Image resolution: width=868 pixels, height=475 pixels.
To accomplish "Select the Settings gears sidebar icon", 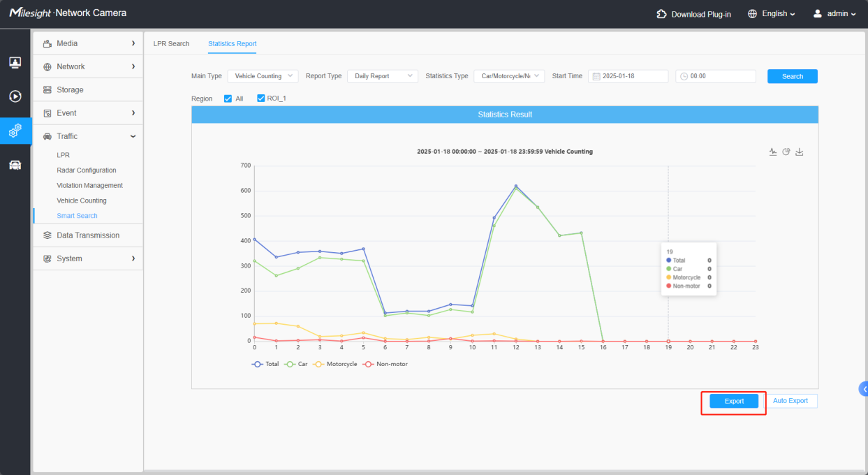I will (15, 131).
